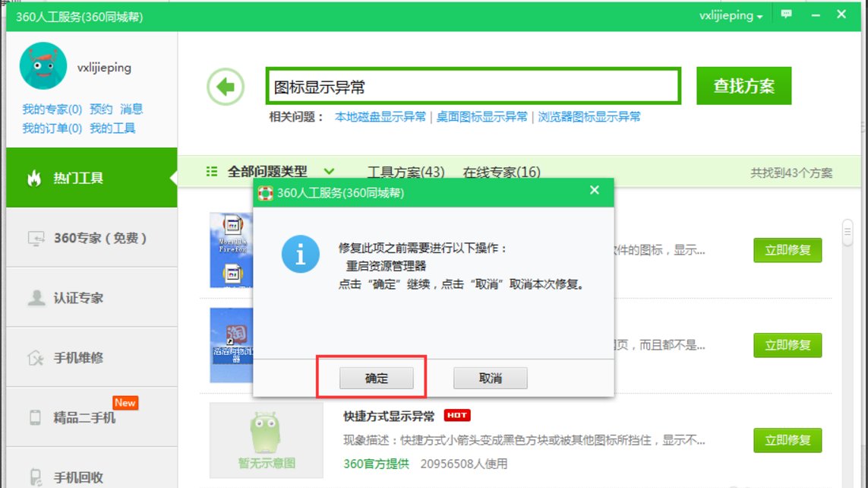
Task: Open the message bubble icon in title bar
Action: click(x=788, y=14)
